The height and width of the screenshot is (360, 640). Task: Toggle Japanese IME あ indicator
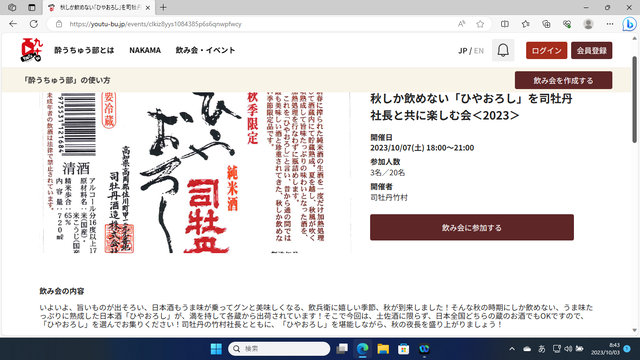click(542, 349)
